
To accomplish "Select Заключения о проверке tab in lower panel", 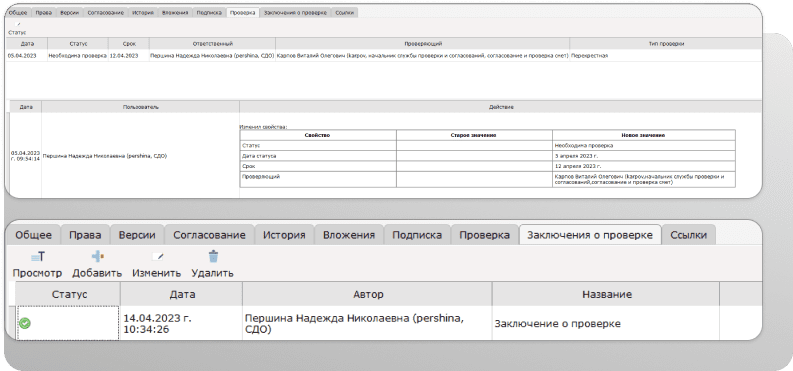I will pos(590,235).
